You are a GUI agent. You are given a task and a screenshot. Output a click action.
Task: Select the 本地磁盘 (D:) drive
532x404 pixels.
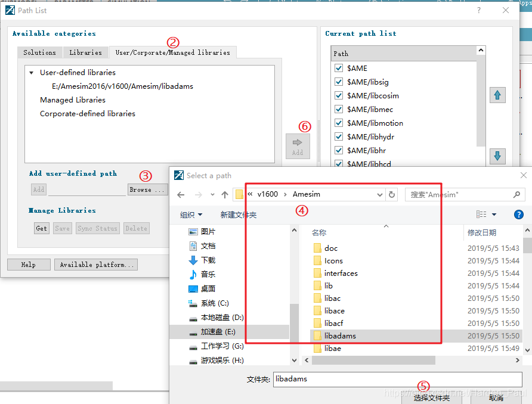(x=216, y=318)
